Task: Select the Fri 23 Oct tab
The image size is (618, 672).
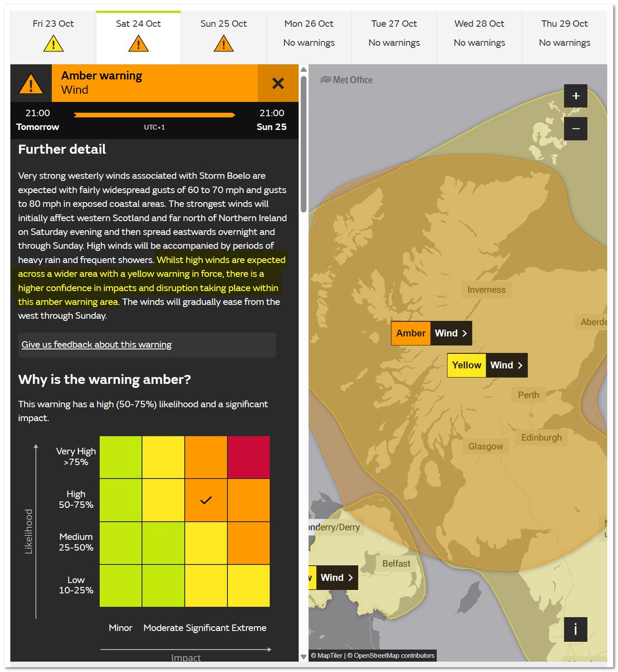Action: tap(53, 38)
